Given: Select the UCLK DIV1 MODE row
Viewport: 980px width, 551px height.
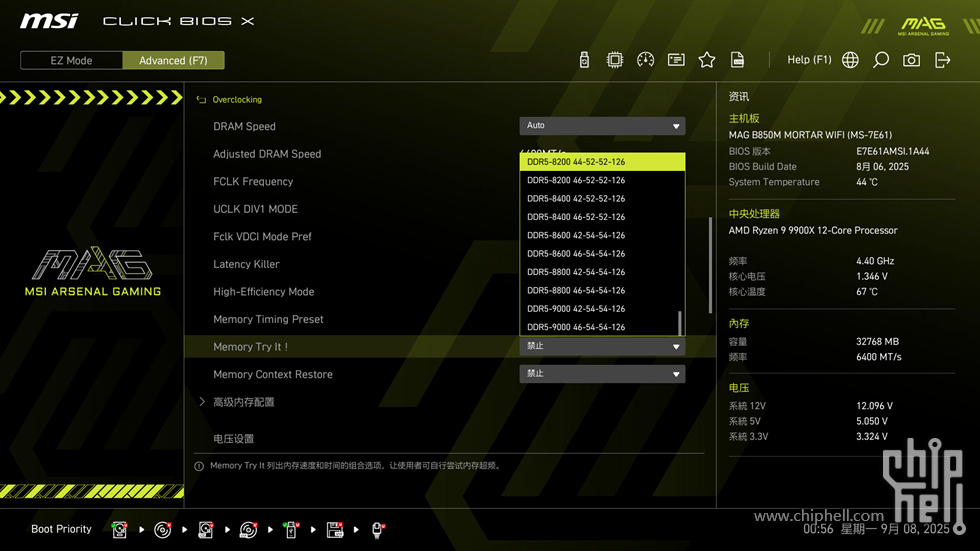Looking at the screenshot, I should click(x=255, y=209).
